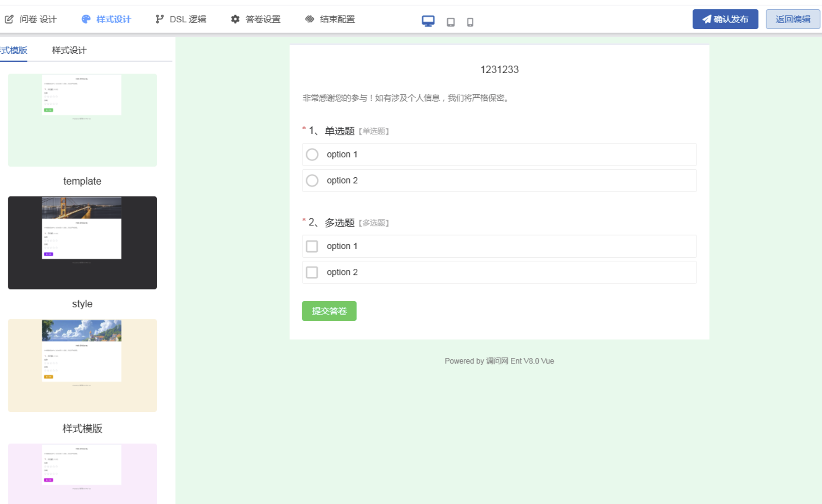This screenshot has width=822, height=504.
Task: Select option 1 for the 单选题 question
Action: tap(312, 154)
